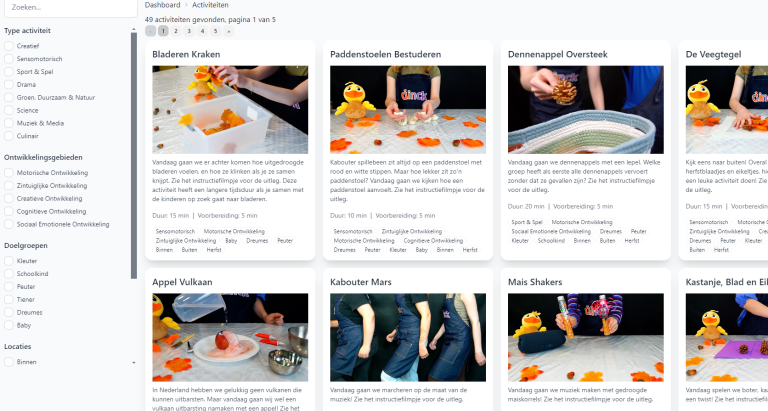Open page 2 of activities
This screenshot has height=411, width=768.
point(176,31)
